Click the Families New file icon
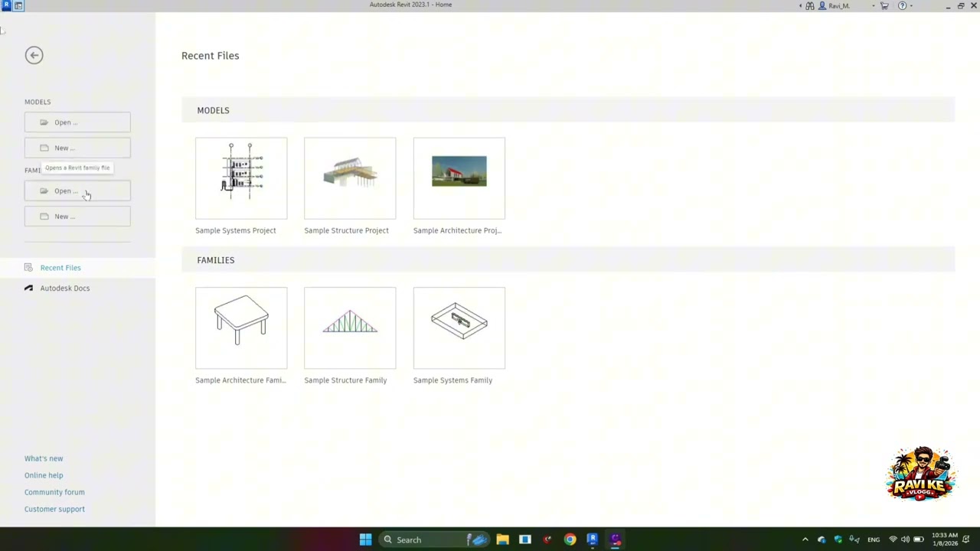980x551 pixels. [44, 217]
